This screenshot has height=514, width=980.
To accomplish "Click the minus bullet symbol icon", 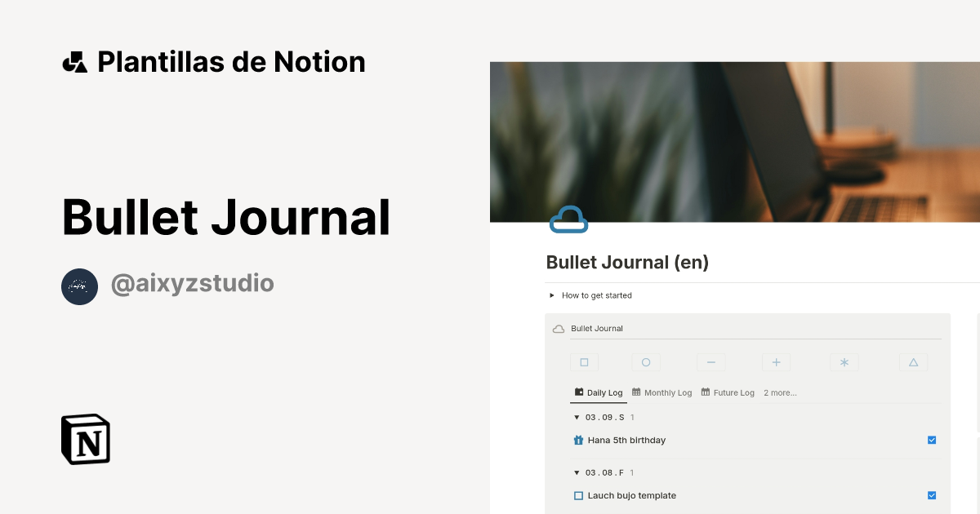I will pos(710,361).
